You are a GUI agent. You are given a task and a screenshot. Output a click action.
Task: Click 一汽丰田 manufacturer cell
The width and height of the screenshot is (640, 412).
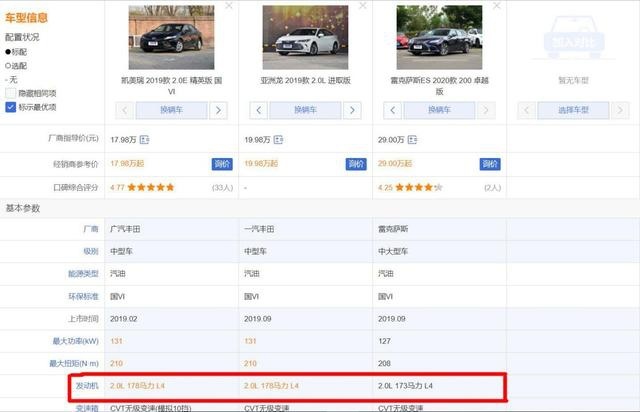coord(259,229)
